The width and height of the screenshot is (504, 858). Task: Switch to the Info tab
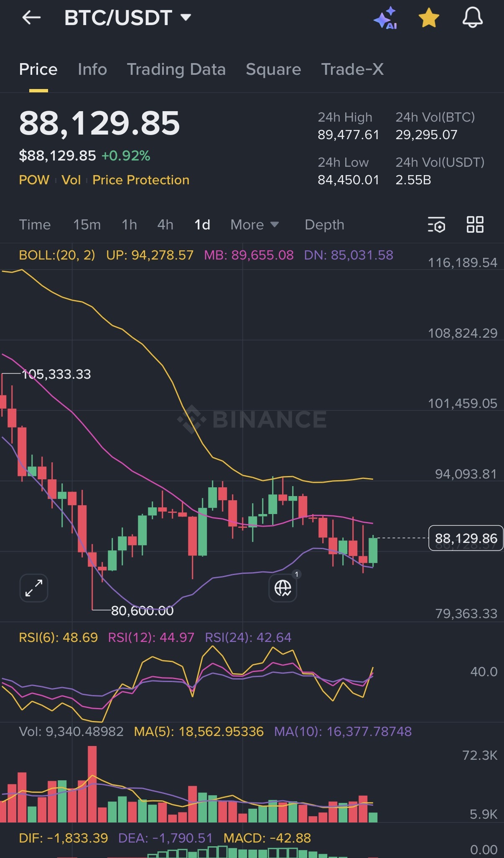pyautogui.click(x=92, y=69)
